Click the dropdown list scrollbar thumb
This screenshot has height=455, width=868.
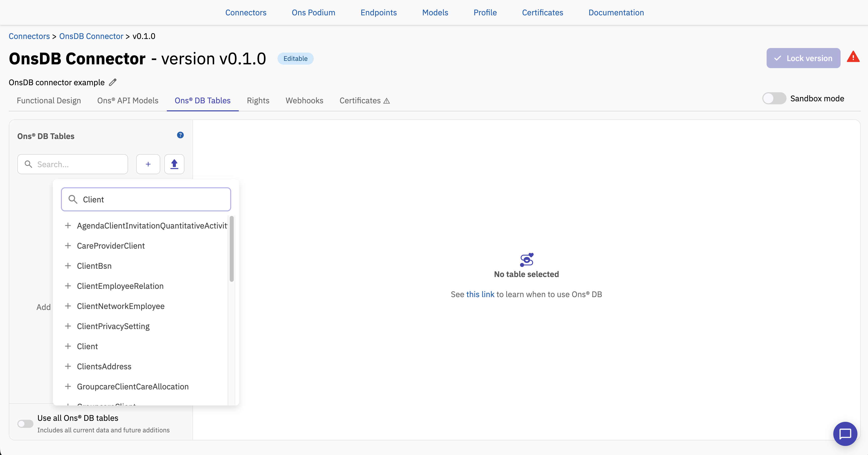[231, 249]
